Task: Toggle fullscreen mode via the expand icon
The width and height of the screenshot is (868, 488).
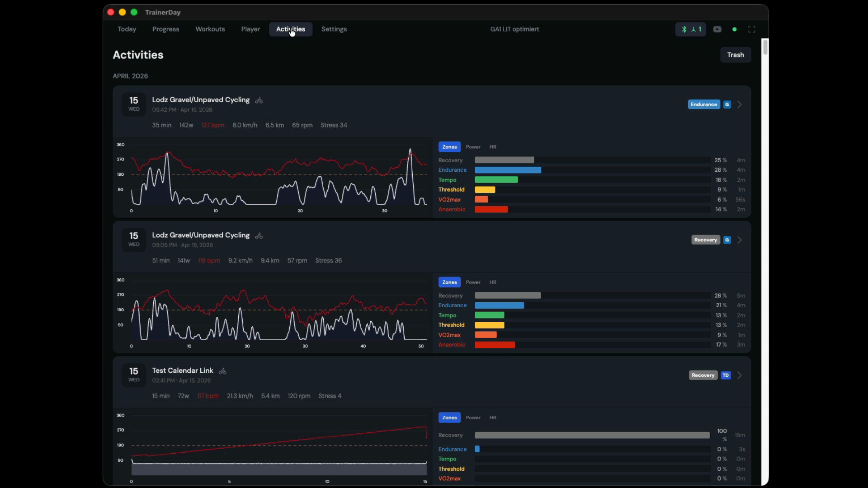Action: pos(752,29)
